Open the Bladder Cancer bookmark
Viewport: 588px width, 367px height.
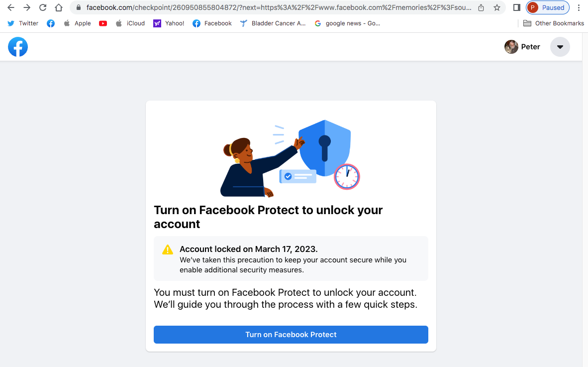point(273,23)
